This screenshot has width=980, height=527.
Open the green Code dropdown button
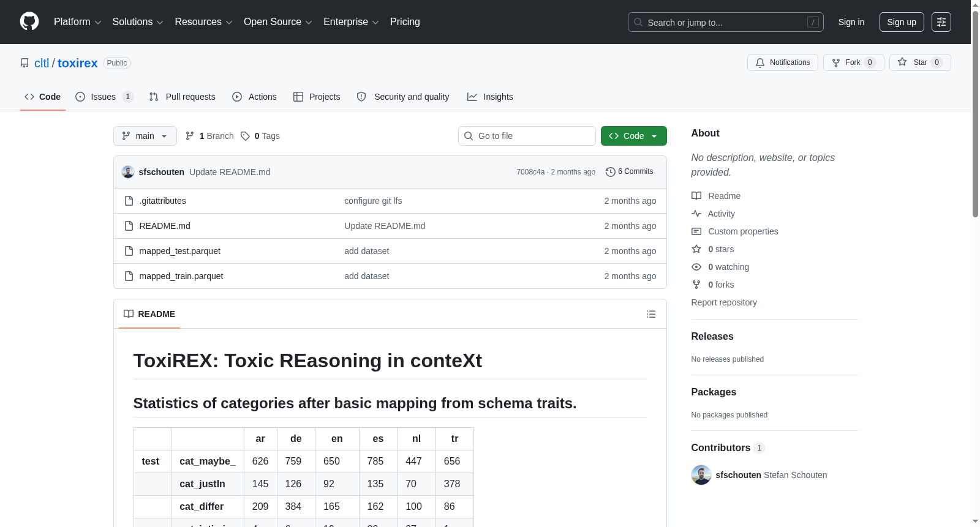tap(634, 136)
